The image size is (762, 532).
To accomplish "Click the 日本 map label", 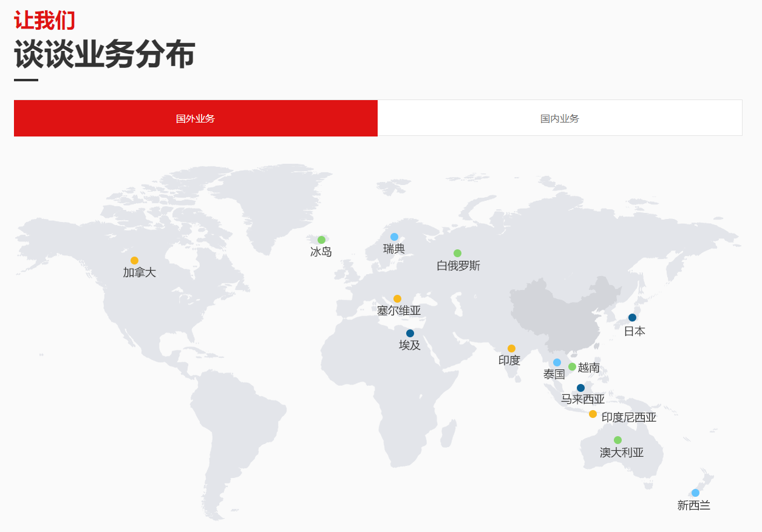I will point(634,331).
